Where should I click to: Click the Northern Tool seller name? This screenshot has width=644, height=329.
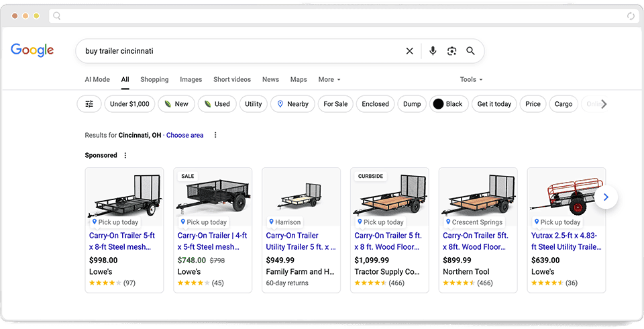click(466, 271)
